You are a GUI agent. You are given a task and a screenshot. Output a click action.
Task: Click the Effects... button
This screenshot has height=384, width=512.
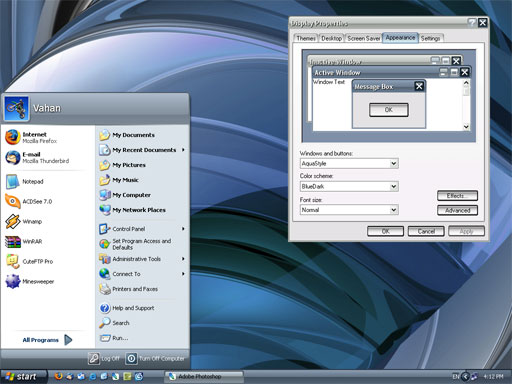(457, 196)
